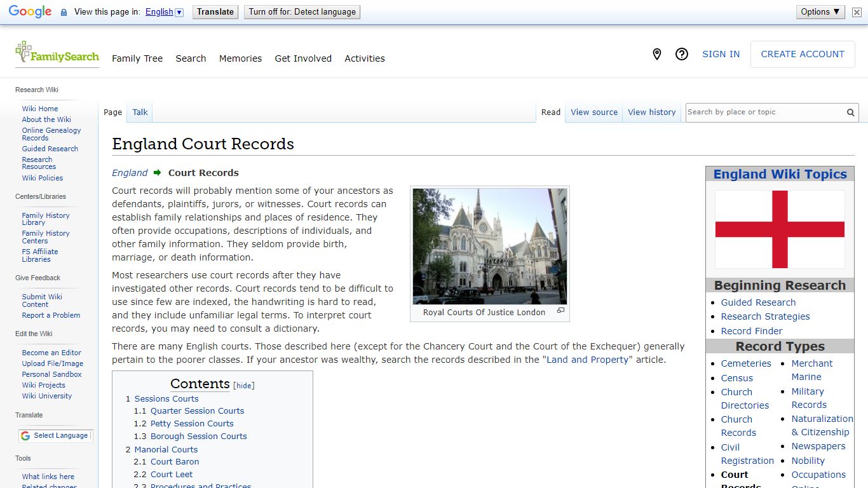Open FS Affiliate Libraries link
Screen dimensions: 868x488
coord(40,255)
